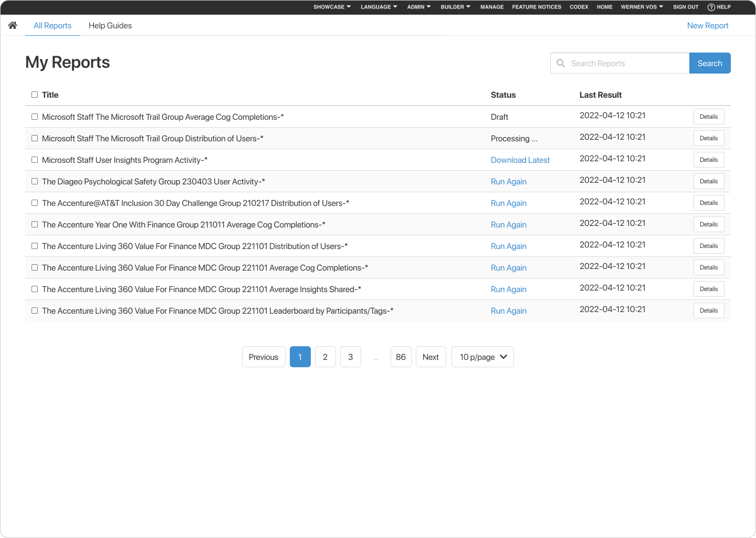The width and height of the screenshot is (756, 538).
Task: Create a New Report
Action: point(707,25)
